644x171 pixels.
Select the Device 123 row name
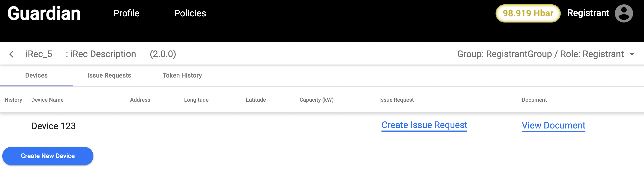tap(53, 126)
